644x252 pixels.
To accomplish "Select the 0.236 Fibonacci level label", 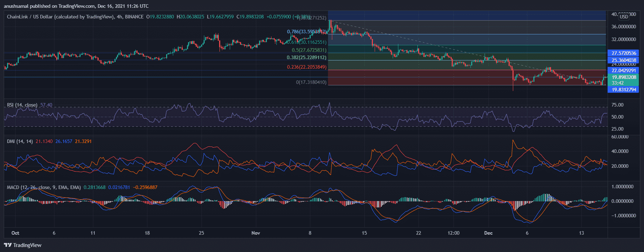I will coord(306,67).
